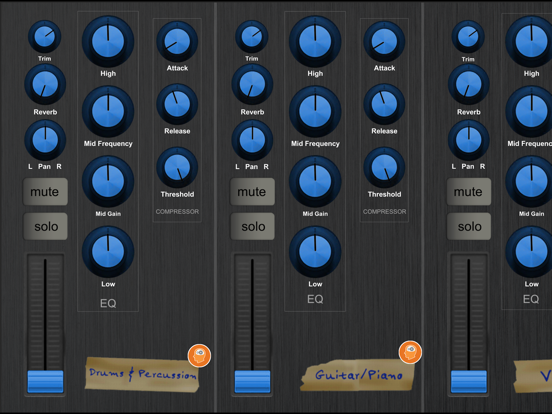This screenshot has height=414, width=552.
Task: Click the High EQ knob on Guitar/Piano
Action: (x=315, y=41)
